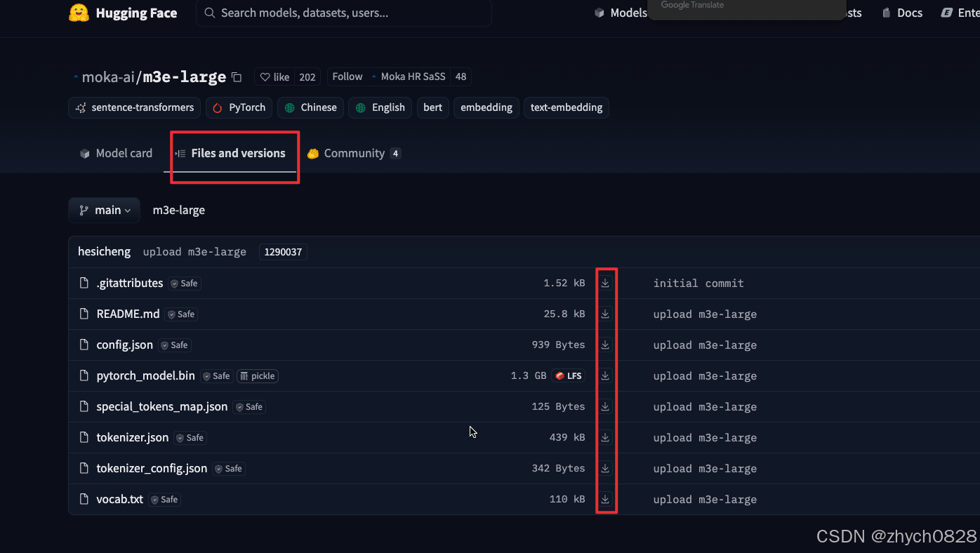The width and height of the screenshot is (980, 553).
Task: Click Safe badge next to .gitattributes
Action: (185, 284)
